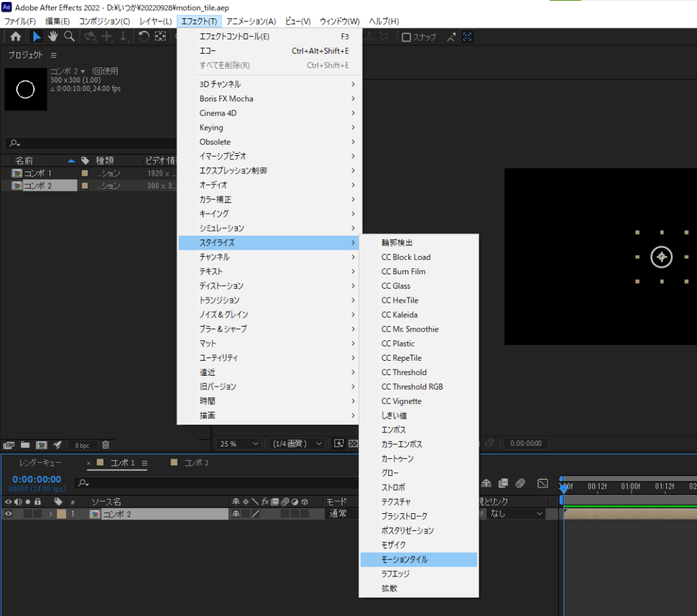The width and height of the screenshot is (697, 616).
Task: Open the snapping options icon beside スナップ
Action: click(451, 37)
